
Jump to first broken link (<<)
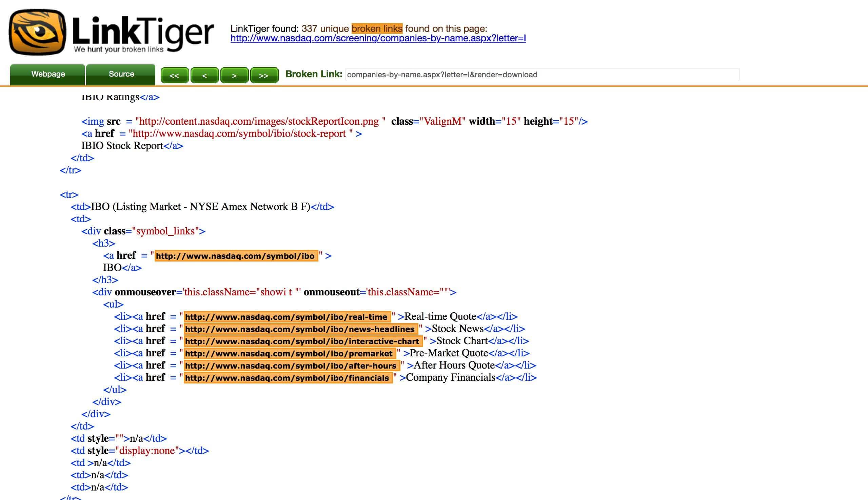175,75
